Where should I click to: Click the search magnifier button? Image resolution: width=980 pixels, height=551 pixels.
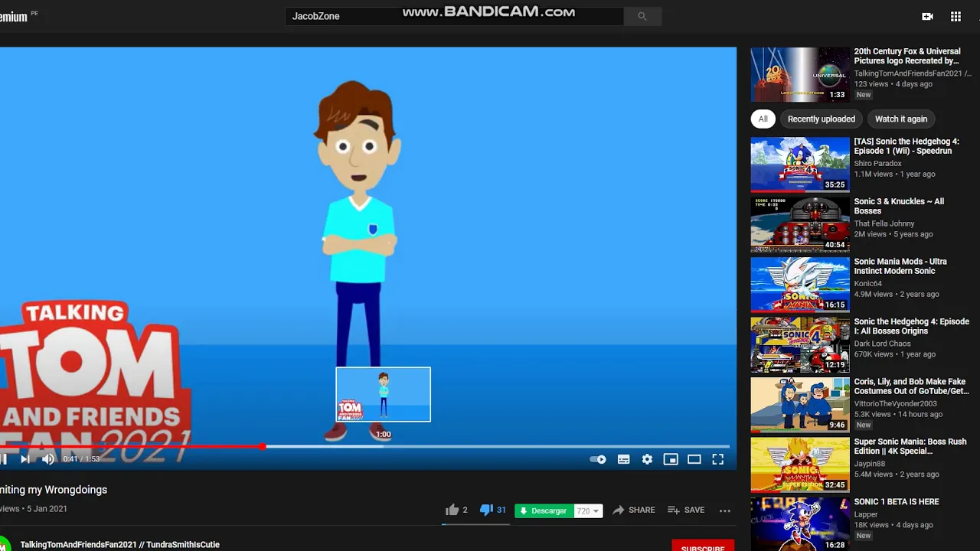(642, 16)
